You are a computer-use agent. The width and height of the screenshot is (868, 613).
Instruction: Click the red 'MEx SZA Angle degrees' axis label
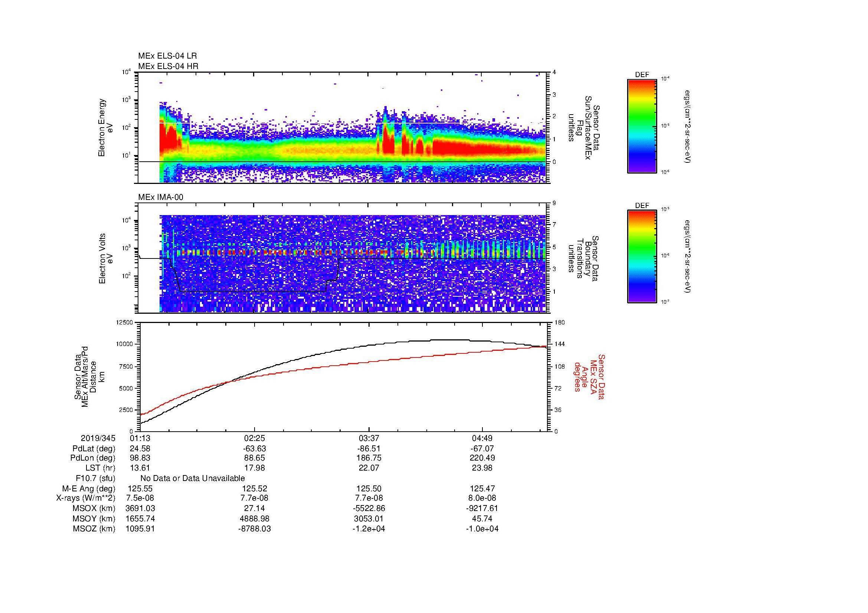(x=590, y=376)
